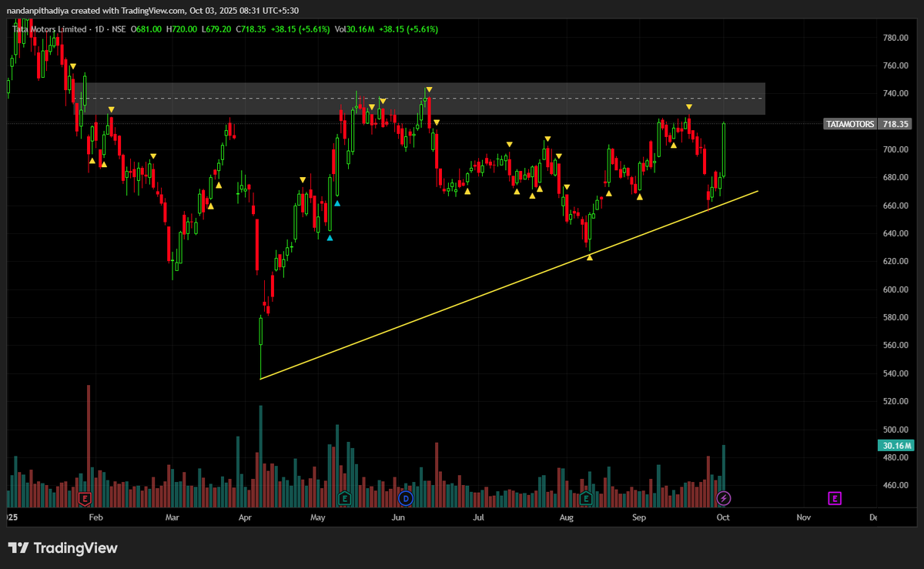Click the Feb label on time axis

point(95,518)
